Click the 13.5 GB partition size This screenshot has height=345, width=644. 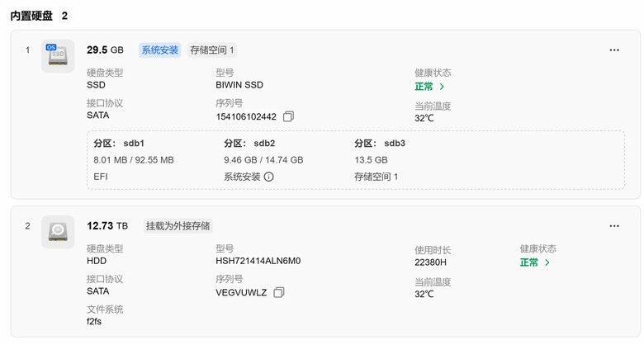(371, 160)
